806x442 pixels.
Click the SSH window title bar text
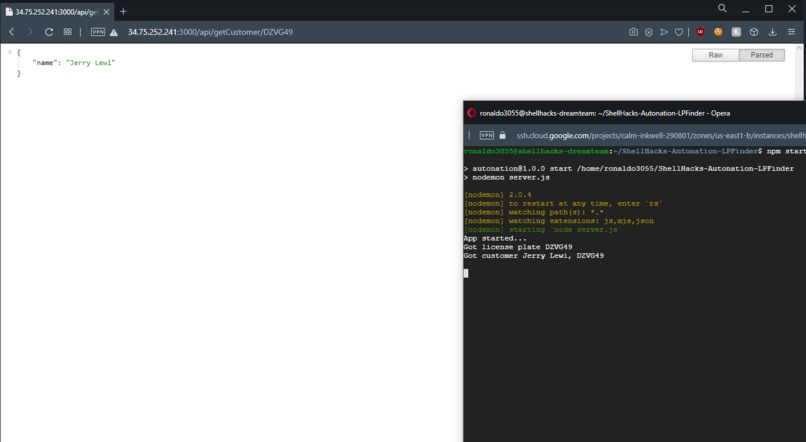[604, 113]
